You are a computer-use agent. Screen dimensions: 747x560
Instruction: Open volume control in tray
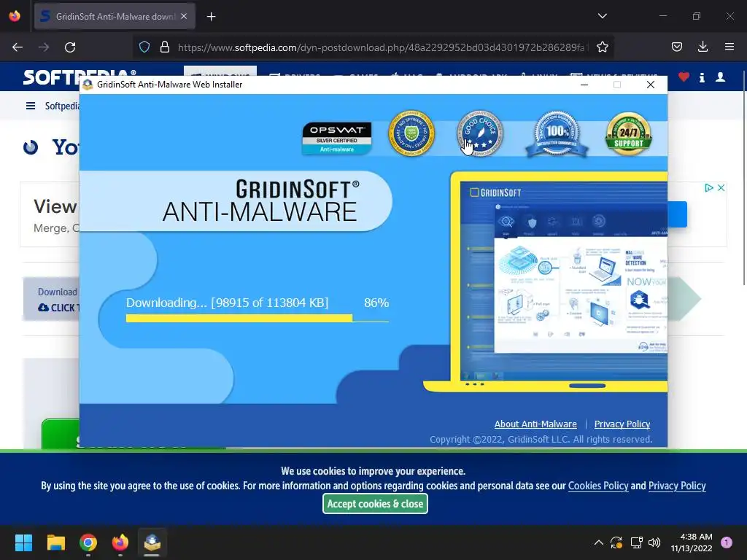coord(654,542)
